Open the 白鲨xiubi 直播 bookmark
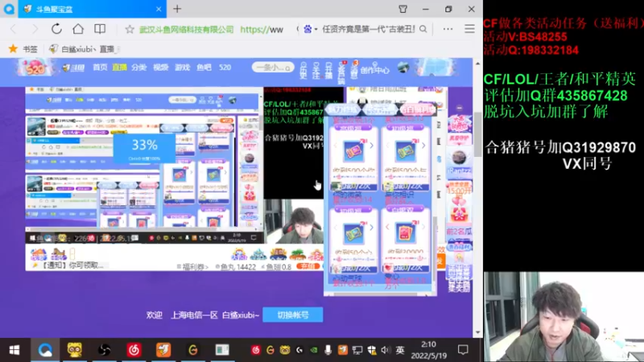 coord(85,49)
